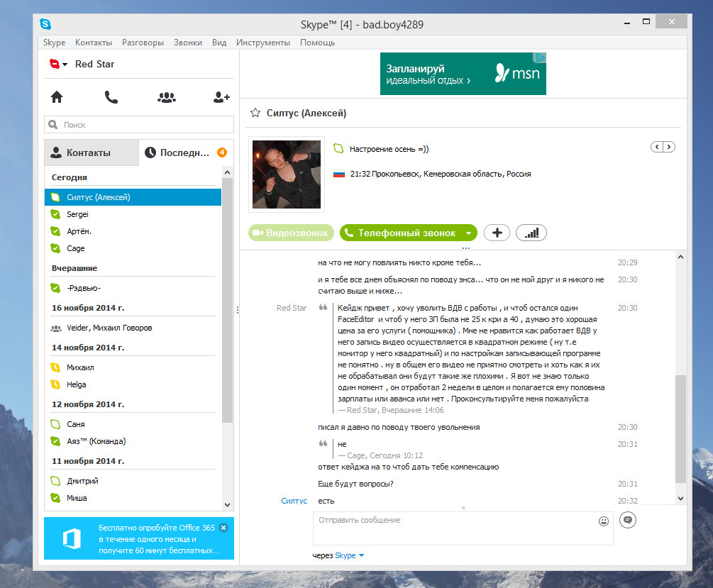Open the Разговоры menu

[x=143, y=43]
